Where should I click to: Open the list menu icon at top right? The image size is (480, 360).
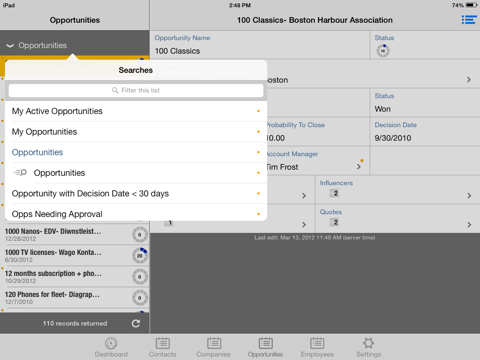[469, 20]
